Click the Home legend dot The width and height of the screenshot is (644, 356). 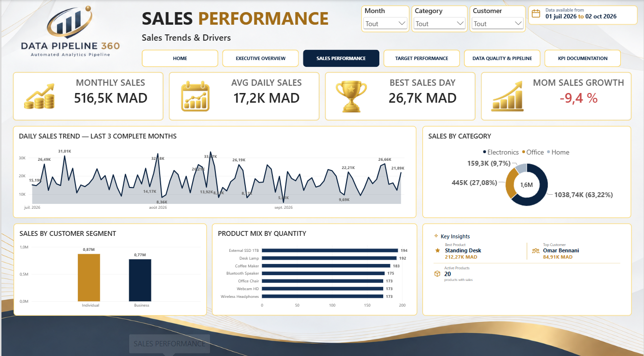(548, 152)
